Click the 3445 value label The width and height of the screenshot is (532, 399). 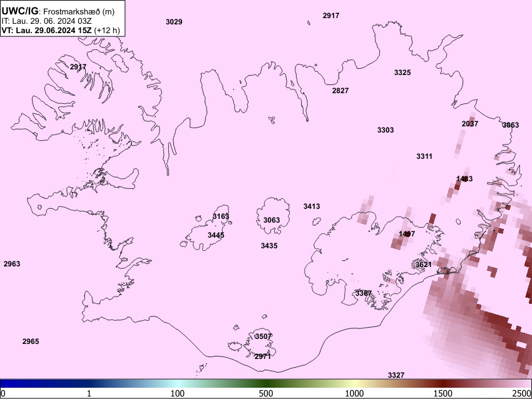[x=216, y=235]
